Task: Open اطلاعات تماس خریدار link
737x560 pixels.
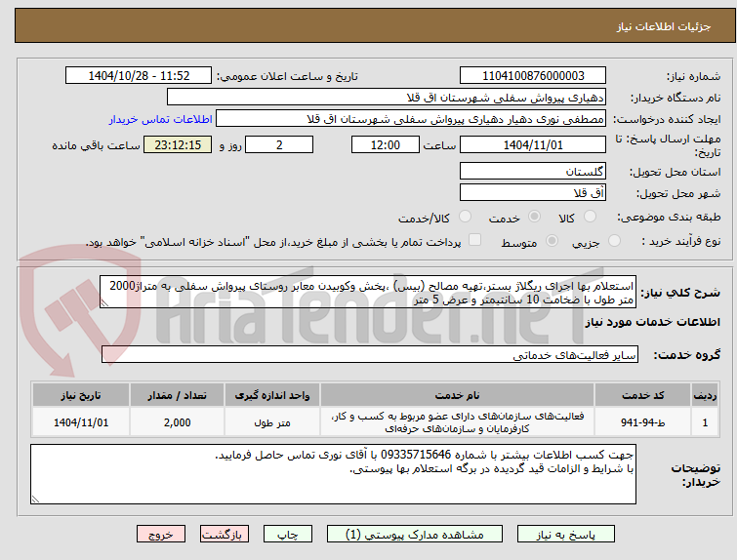Action: coord(161,119)
